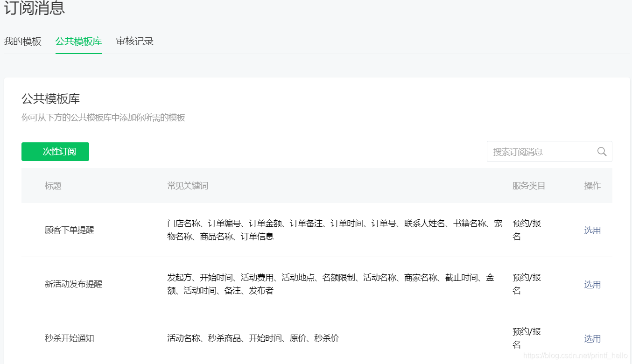Click the description 你可从下方的公共模板库中添加你所需的模板
The height and width of the screenshot is (364, 632).
coord(103,118)
